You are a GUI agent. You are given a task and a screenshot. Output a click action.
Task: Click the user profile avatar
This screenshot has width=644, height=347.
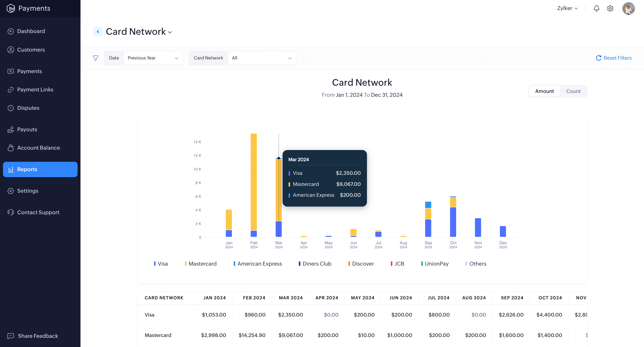pyautogui.click(x=628, y=8)
